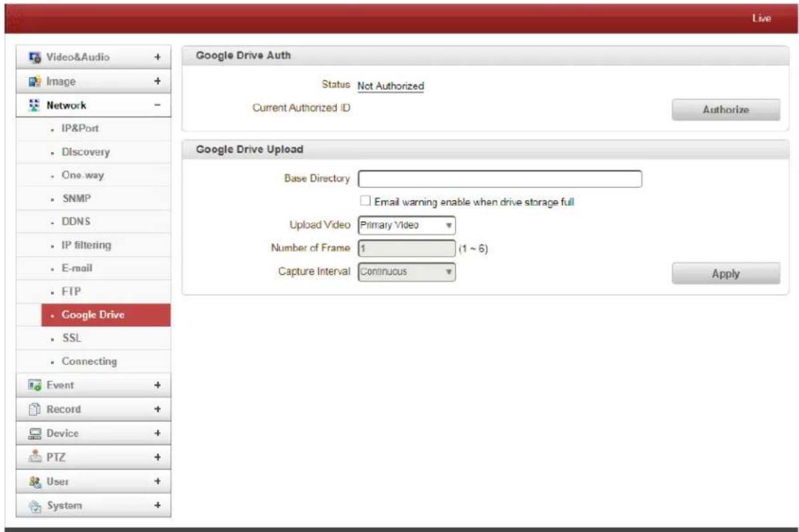Viewport: 799px width, 532px height.
Task: Click the Device monitor icon
Action: tap(35, 433)
